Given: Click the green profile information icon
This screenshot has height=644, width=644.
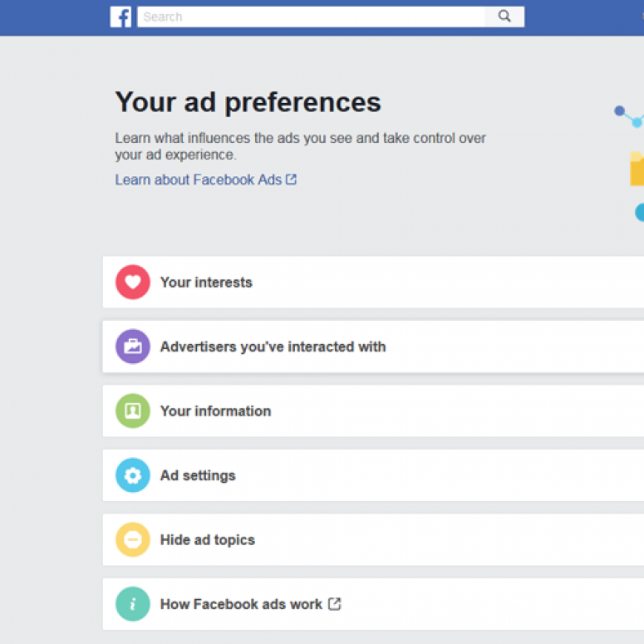Looking at the screenshot, I should tap(133, 410).
